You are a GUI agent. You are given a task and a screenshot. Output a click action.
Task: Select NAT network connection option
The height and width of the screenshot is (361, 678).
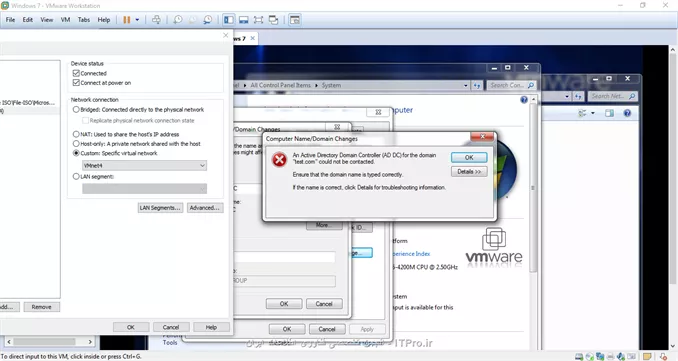76,134
